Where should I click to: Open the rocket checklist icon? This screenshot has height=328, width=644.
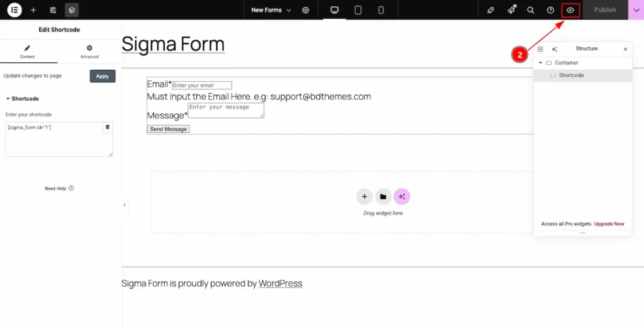(491, 10)
